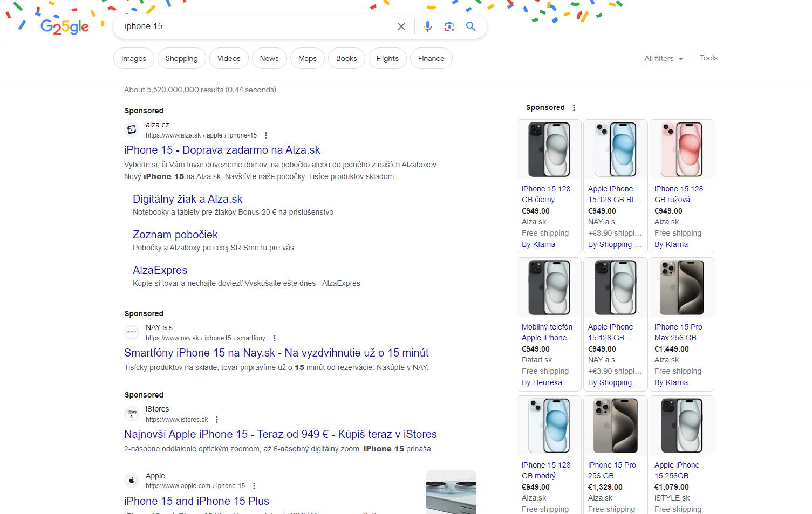Viewport: 812px width, 514px height.
Task: Select the Videos filter chip
Action: (x=229, y=58)
